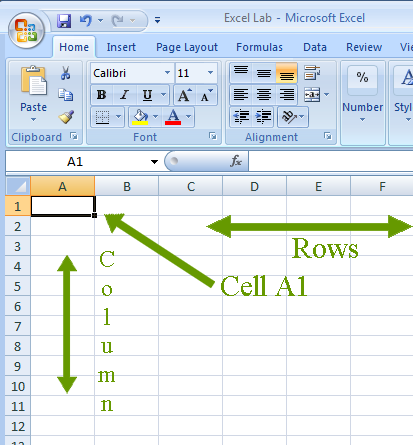Expand the Calibri font name dropdown
Viewport: 413px width, 445px height.
(x=167, y=73)
